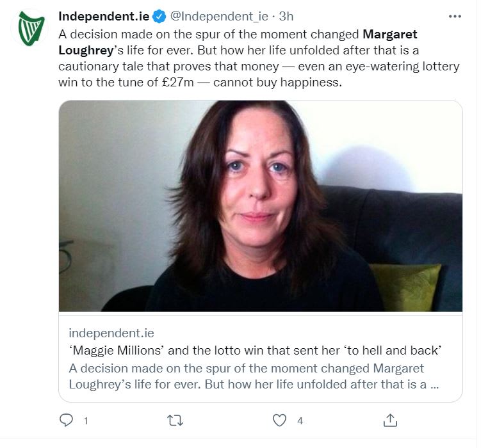Open the article photo of the woman

tap(260, 206)
